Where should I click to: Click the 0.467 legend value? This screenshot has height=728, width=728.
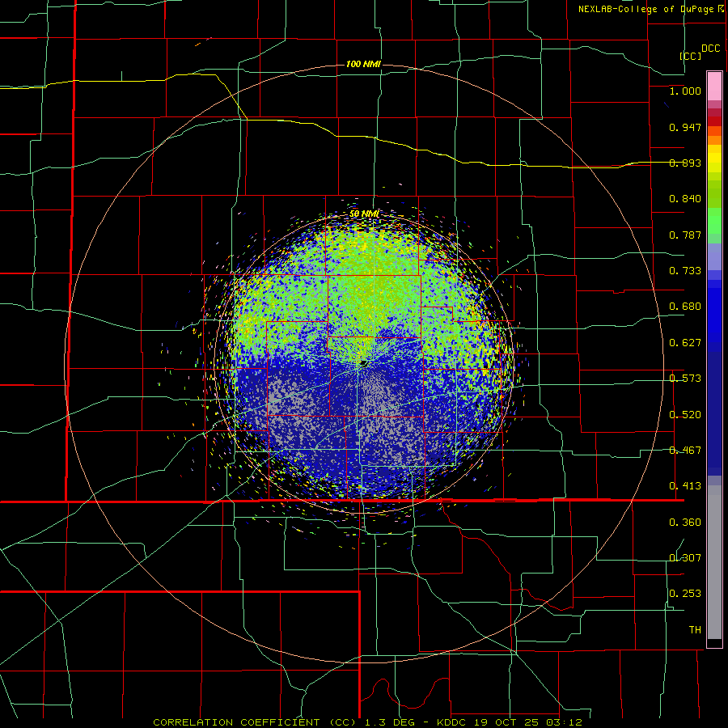685,451
